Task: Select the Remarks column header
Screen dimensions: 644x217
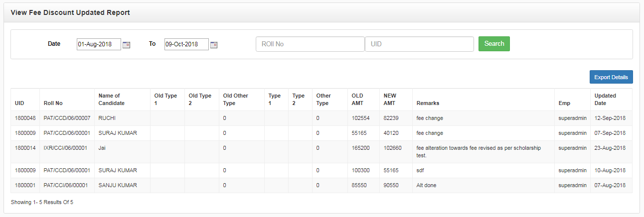Action: point(428,103)
